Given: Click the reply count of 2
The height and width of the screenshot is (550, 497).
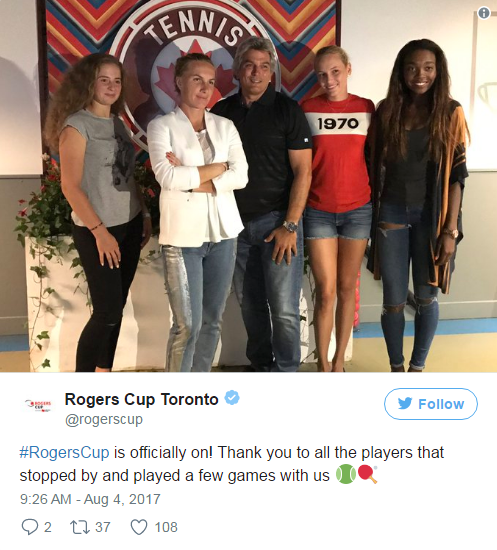Looking at the screenshot, I should tap(47, 527).
